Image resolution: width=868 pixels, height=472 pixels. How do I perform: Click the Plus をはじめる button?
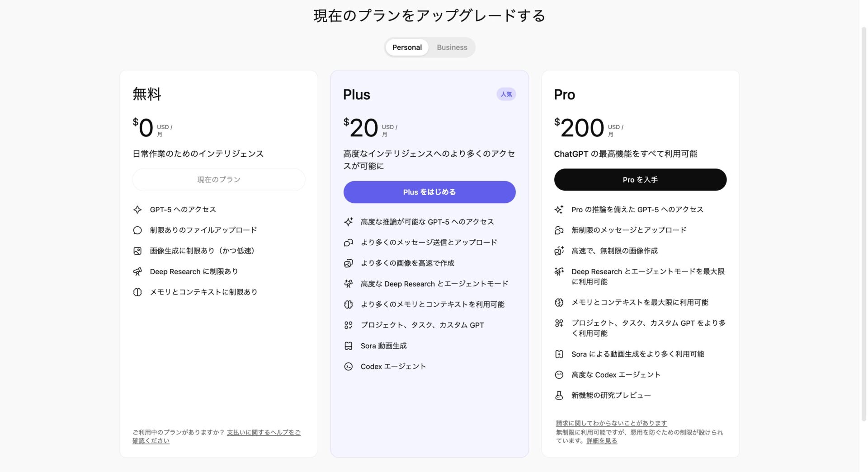tap(429, 192)
